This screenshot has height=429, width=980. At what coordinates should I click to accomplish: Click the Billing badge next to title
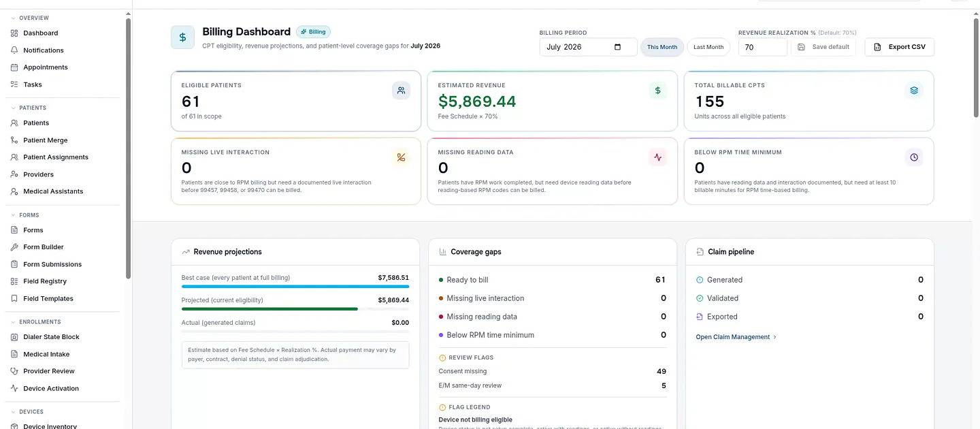pyautogui.click(x=313, y=31)
